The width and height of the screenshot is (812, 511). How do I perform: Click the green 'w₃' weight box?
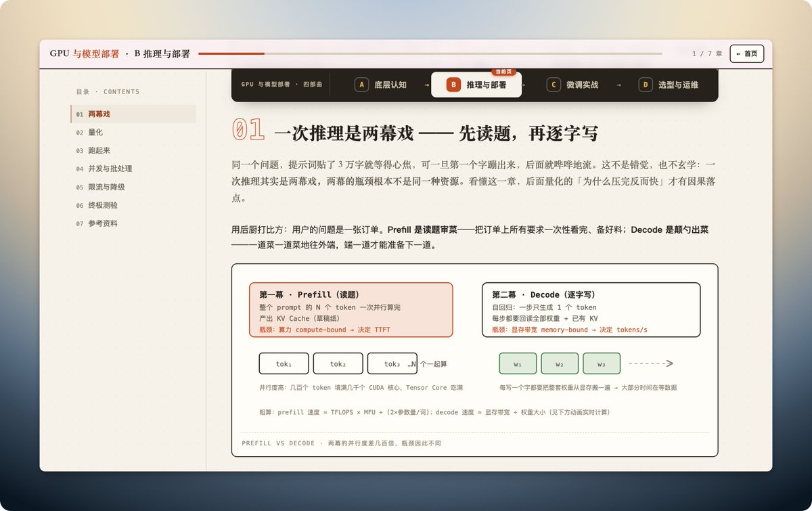click(602, 363)
